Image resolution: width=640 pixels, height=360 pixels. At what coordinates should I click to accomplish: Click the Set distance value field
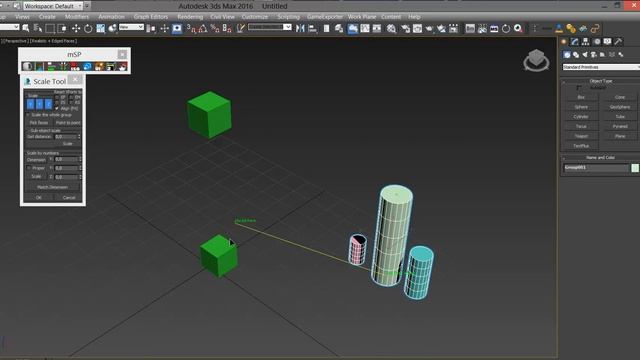(x=66, y=137)
